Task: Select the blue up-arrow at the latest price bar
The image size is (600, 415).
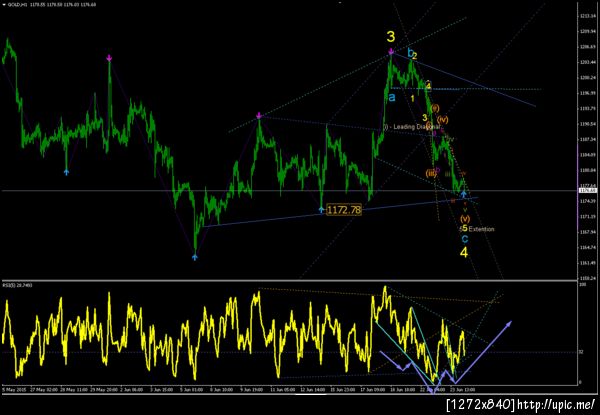Action: coord(463,194)
